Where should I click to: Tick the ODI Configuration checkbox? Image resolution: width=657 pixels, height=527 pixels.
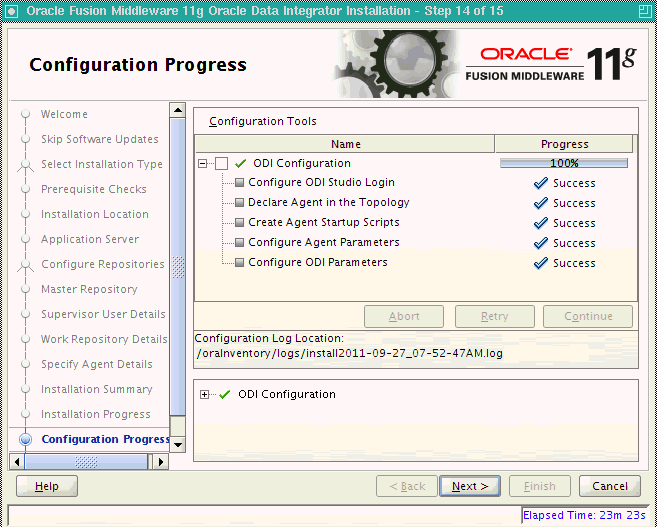[x=221, y=163]
